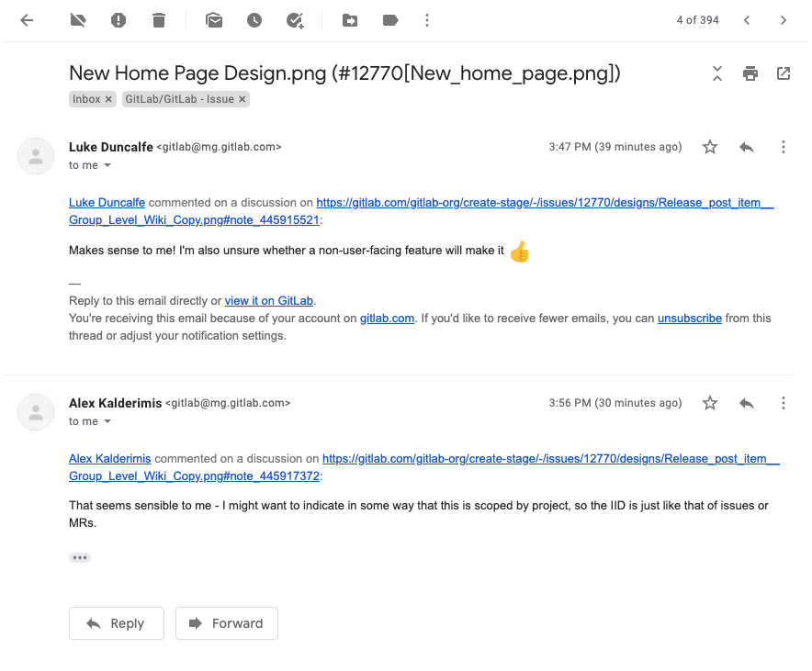Viewport: 812px width, 671px height.
Task: Delete this conversation
Action: coord(158,19)
